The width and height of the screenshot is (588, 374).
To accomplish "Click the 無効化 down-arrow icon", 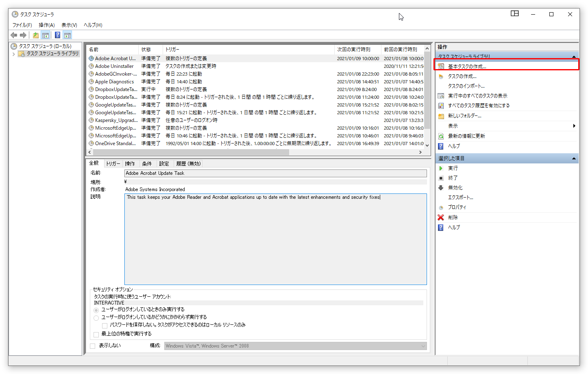I will click(441, 188).
